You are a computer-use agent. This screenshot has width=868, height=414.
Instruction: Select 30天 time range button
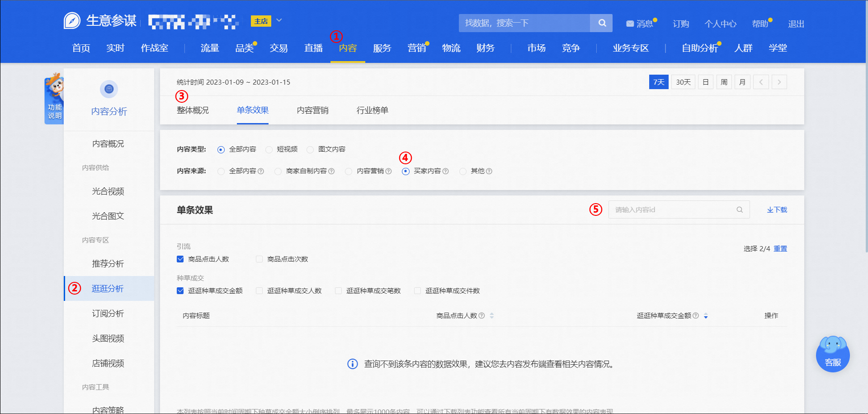[683, 82]
